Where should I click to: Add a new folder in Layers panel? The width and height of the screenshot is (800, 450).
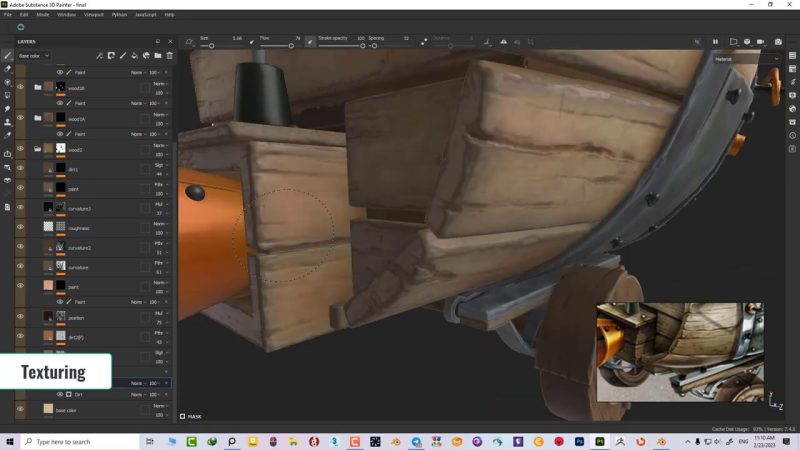pyautogui.click(x=158, y=56)
